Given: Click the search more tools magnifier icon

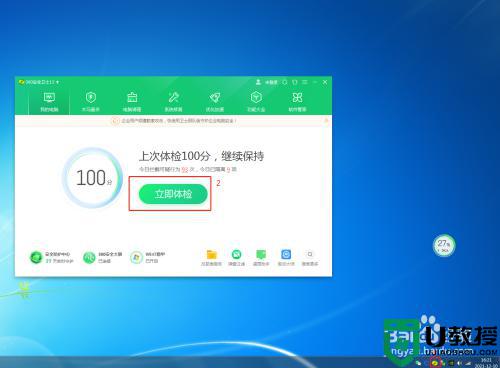Looking at the screenshot, I should (310, 254).
